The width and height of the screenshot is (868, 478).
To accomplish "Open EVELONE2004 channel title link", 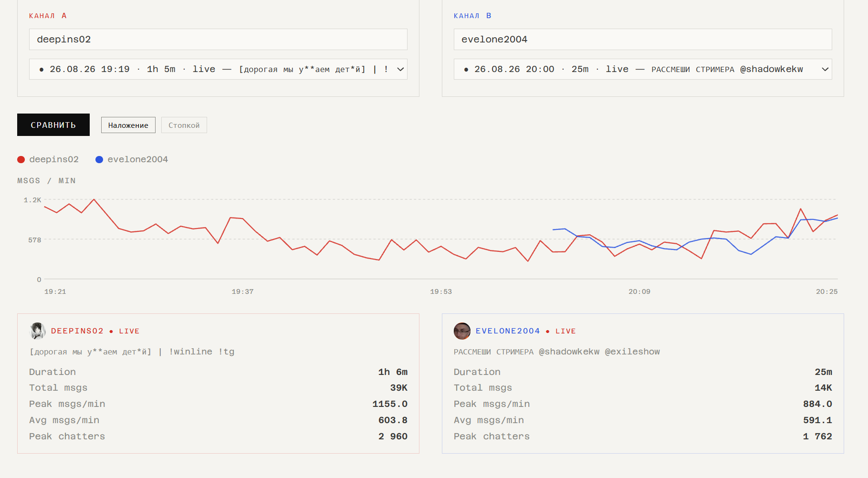I will [508, 331].
